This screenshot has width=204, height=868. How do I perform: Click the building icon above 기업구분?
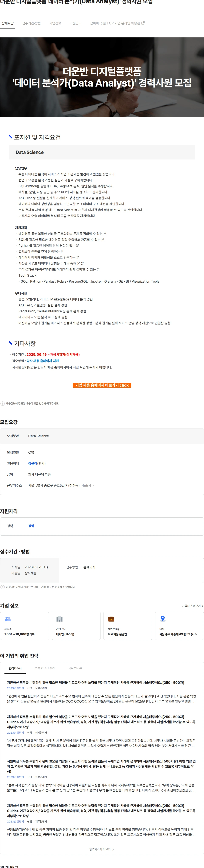click(59, 619)
